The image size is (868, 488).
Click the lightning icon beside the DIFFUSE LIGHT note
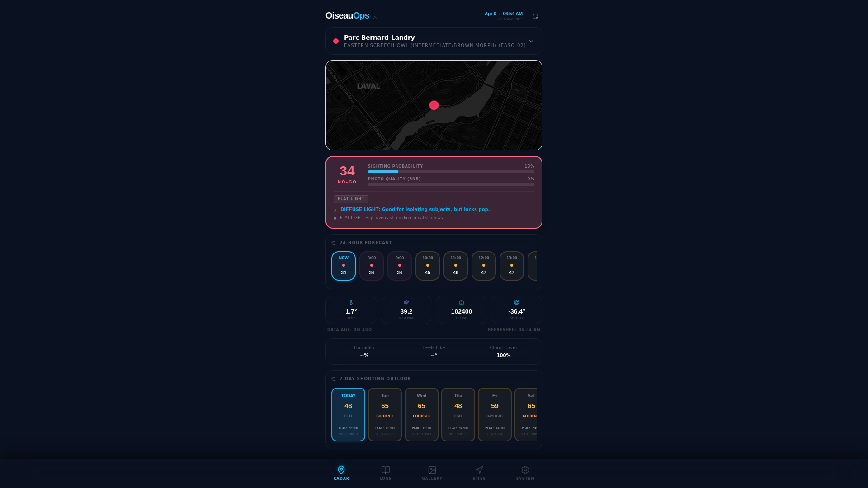pos(335,210)
